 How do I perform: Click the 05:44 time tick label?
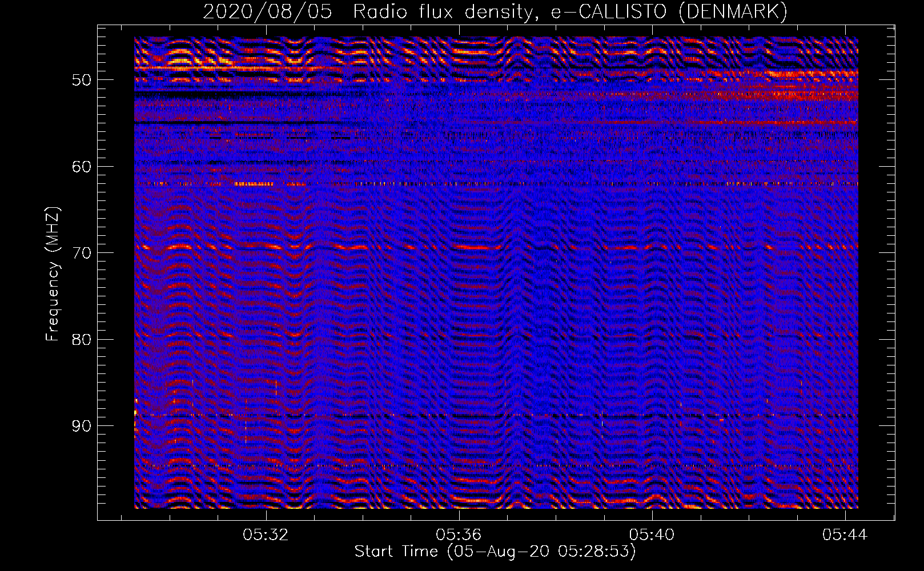point(845,535)
